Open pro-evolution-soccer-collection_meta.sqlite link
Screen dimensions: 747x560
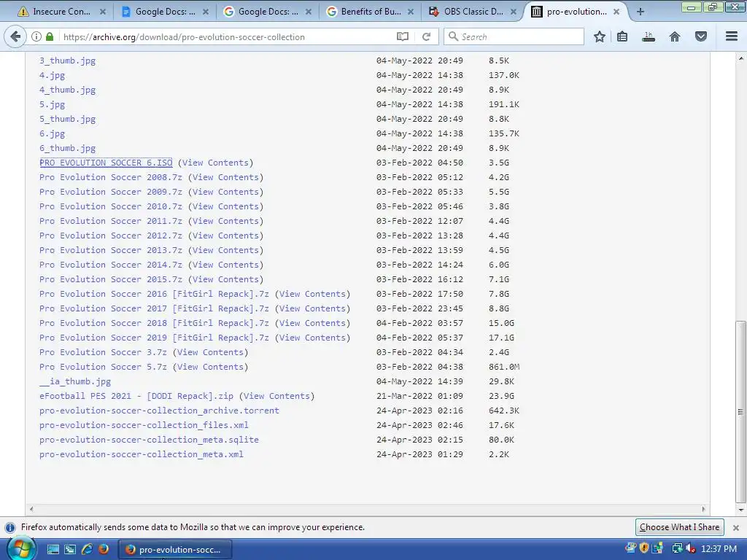(149, 440)
